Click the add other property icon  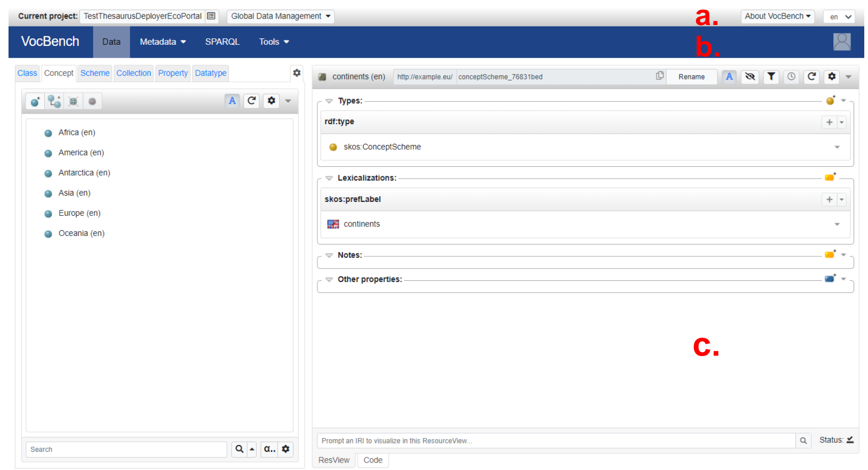[x=830, y=278]
